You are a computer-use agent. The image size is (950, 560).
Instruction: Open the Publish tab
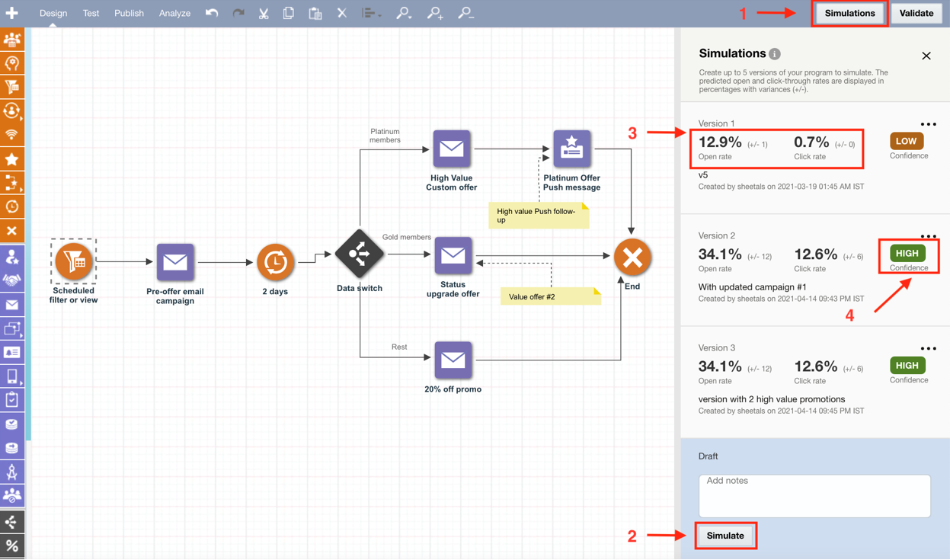(129, 13)
